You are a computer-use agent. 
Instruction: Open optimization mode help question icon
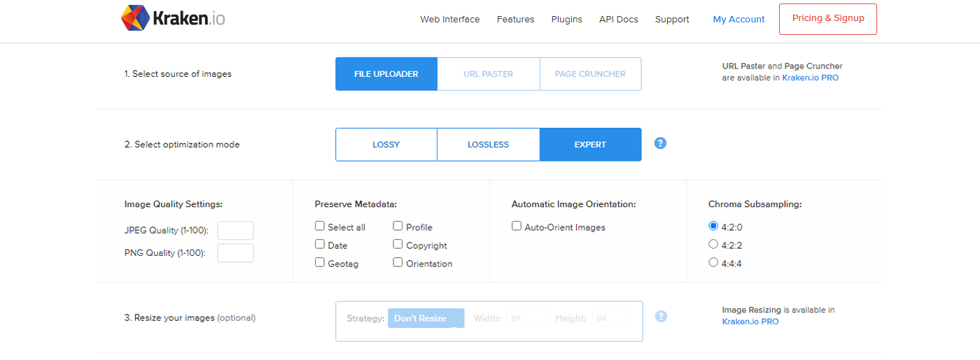660,143
